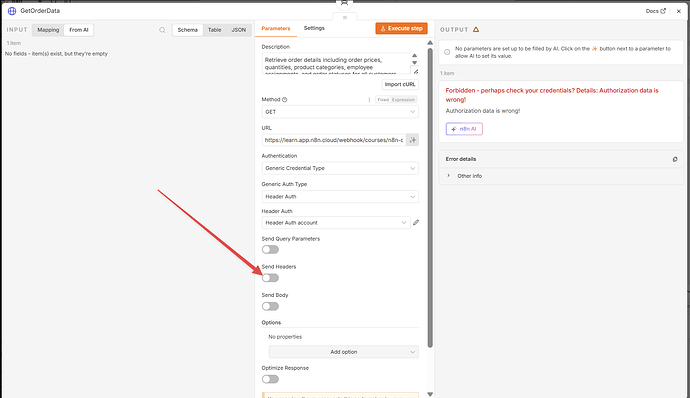Open Authentication Generic Credential Type dropdown
The image size is (690, 398).
tap(340, 168)
